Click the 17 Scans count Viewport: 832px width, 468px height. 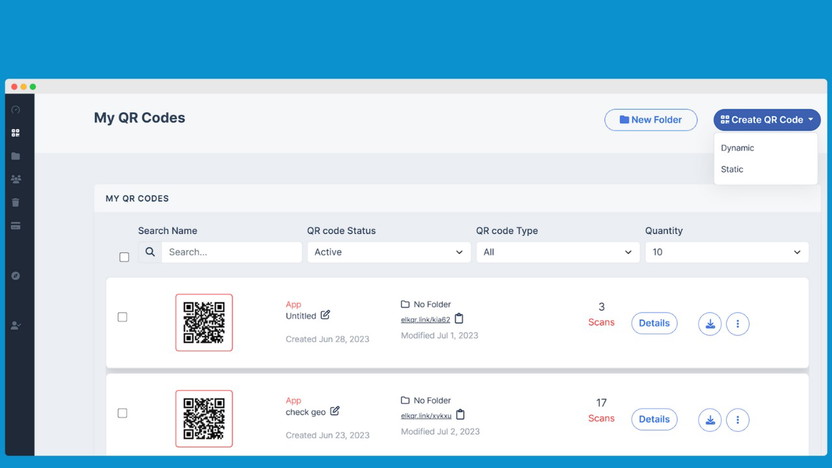click(x=601, y=410)
